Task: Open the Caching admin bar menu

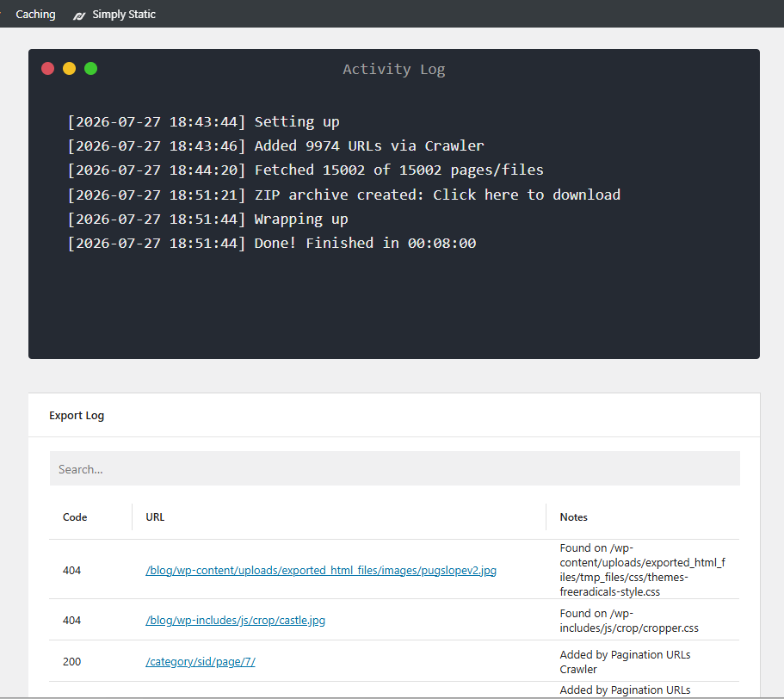Action: [x=35, y=14]
